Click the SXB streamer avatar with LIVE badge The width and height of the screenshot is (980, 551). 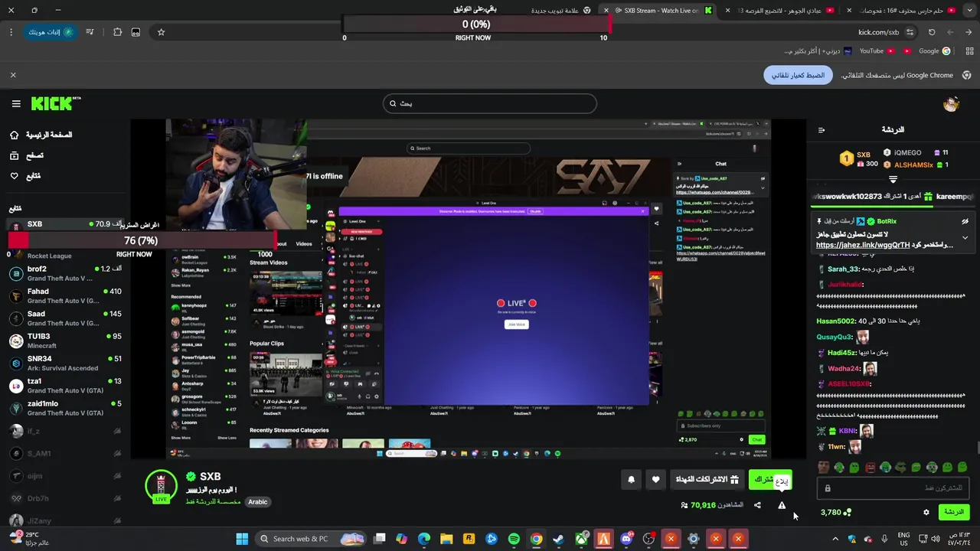tap(161, 486)
